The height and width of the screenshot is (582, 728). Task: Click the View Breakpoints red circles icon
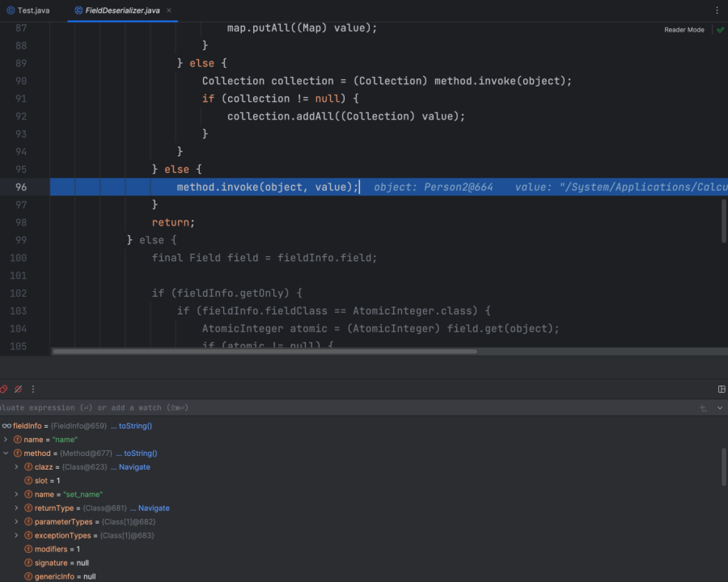(x=3, y=389)
